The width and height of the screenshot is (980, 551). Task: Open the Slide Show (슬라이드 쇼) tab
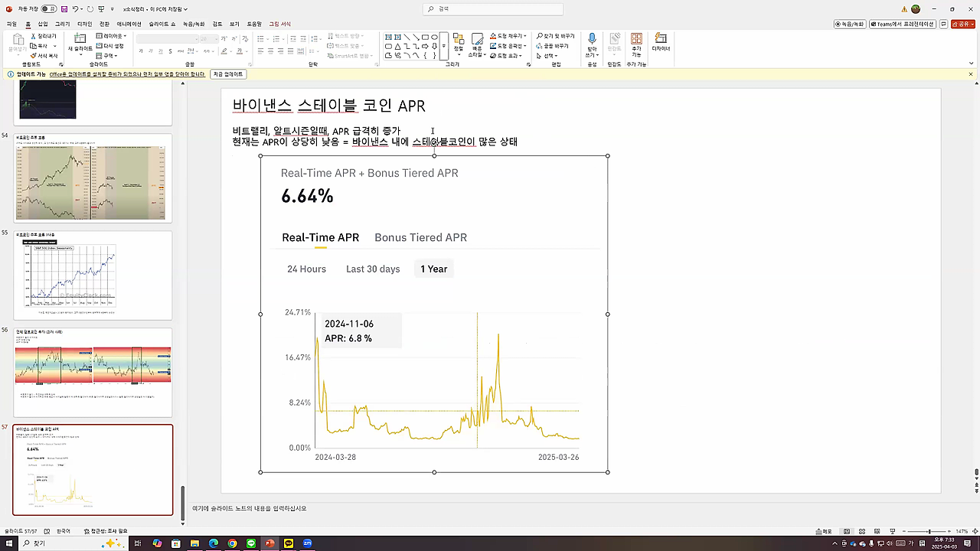[162, 24]
